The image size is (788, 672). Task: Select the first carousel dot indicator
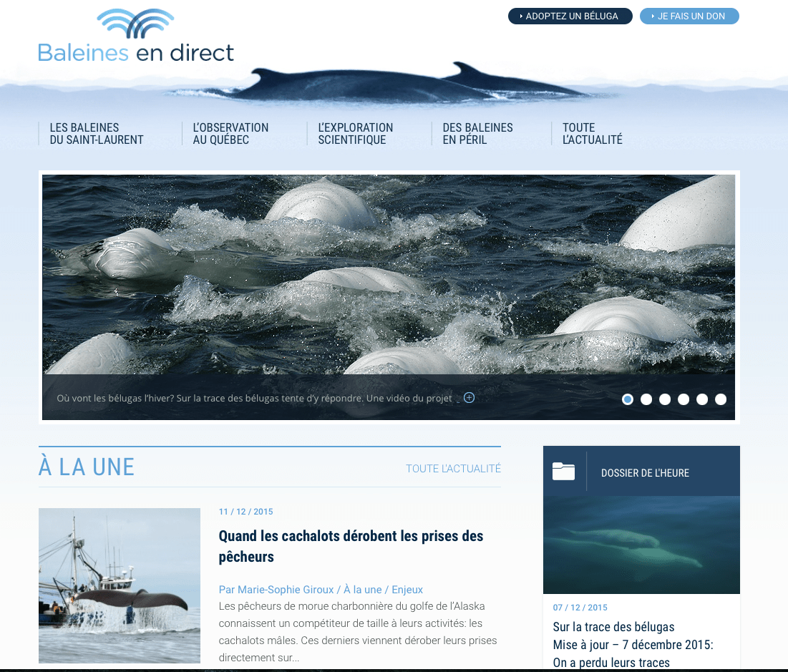[x=628, y=399]
